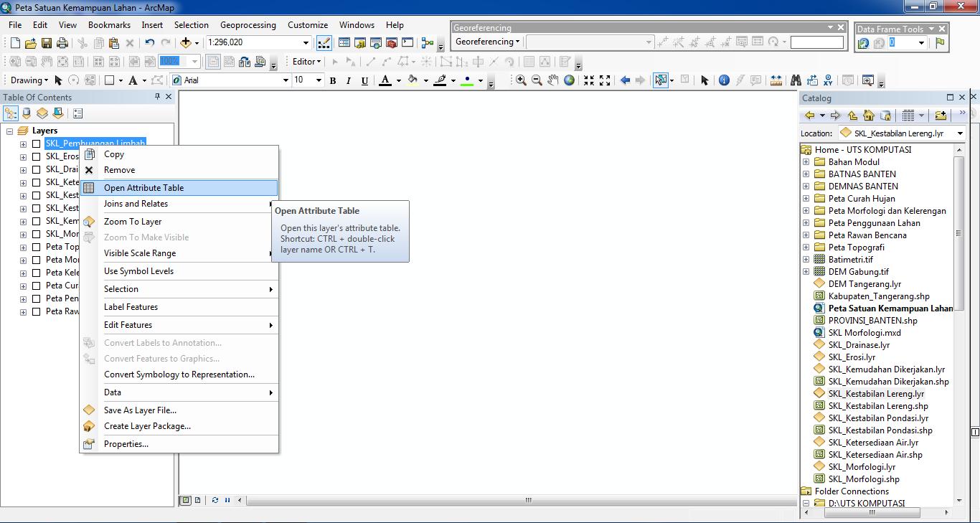Click the Save map document icon
Screen dimensions: 980x523
click(x=47, y=43)
